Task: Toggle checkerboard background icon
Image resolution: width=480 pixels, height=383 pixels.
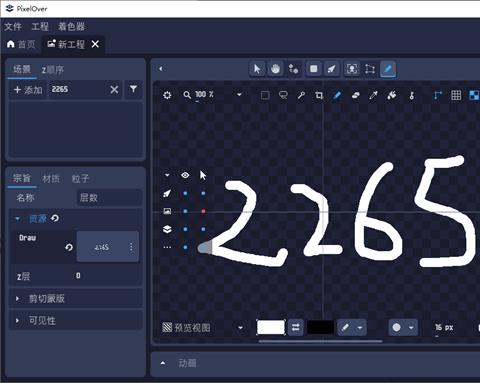Action: (474, 96)
